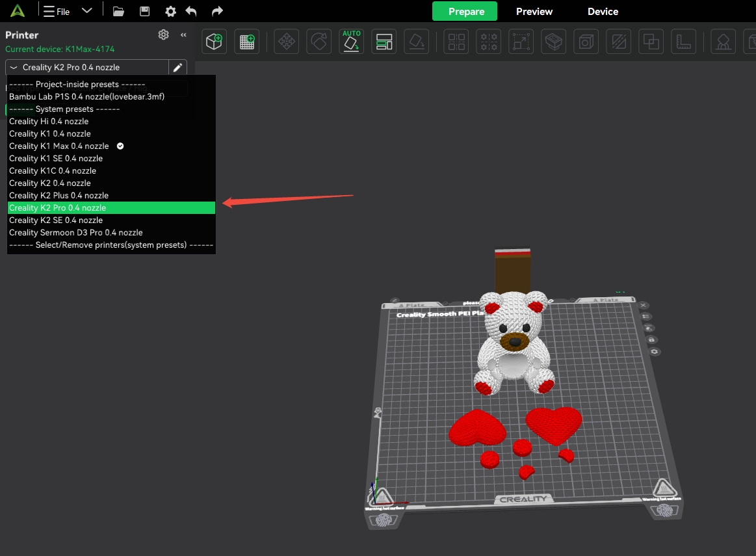
Task: Expand the File menu arrow
Action: [86, 11]
